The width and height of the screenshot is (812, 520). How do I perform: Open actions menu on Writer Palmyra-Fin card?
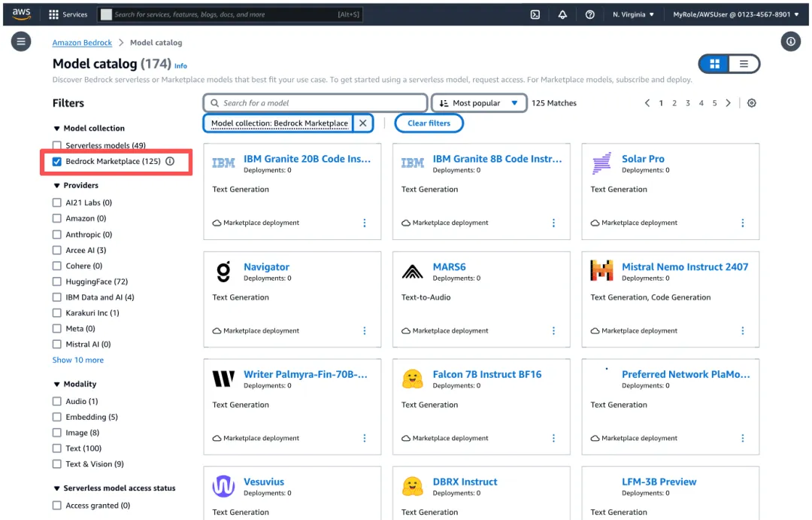[365, 438]
